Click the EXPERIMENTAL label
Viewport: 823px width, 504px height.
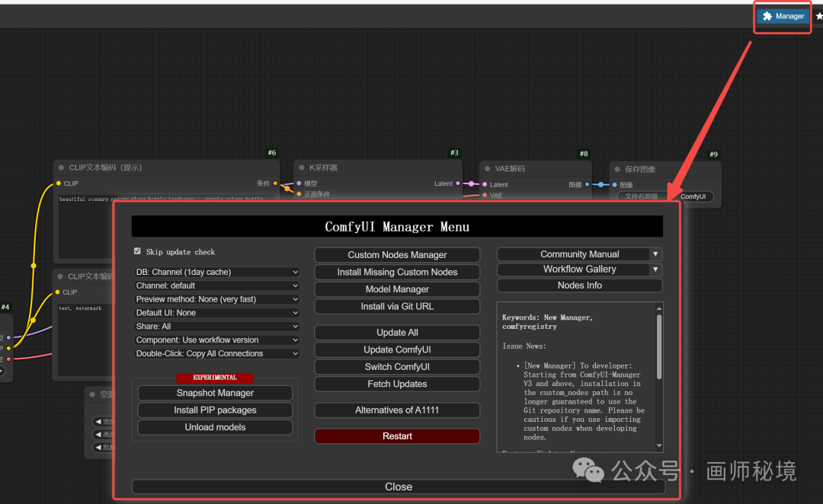(x=215, y=378)
